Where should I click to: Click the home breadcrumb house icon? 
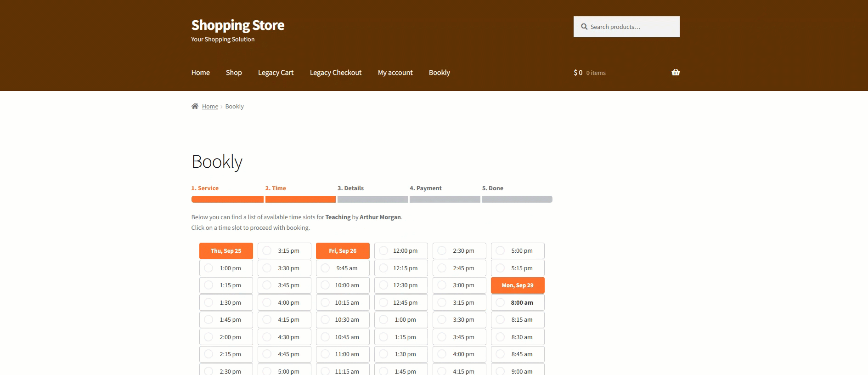195,106
